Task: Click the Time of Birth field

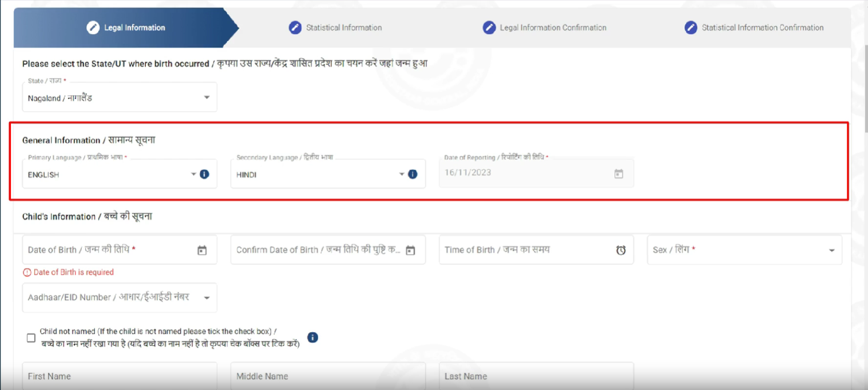Action: point(536,250)
